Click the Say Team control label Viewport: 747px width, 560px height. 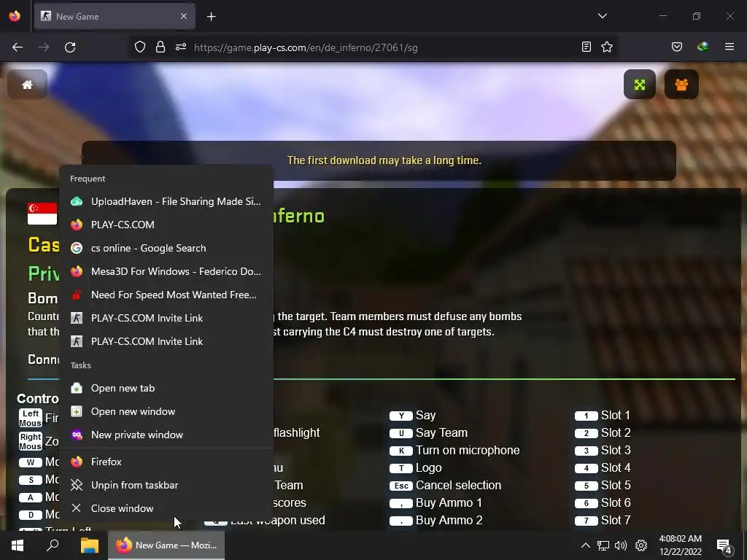(441, 433)
